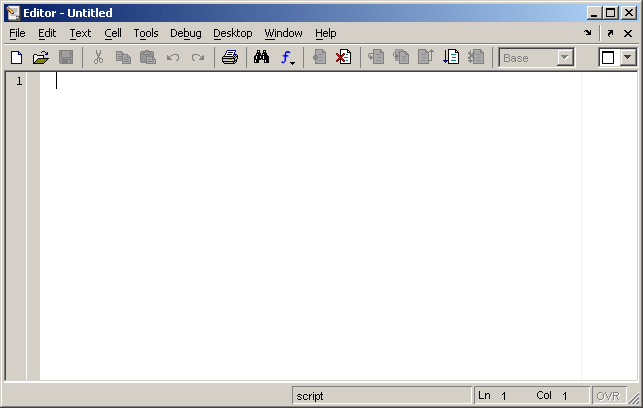Click the Step debug icon
The height and width of the screenshot is (408, 643).
(x=376, y=57)
